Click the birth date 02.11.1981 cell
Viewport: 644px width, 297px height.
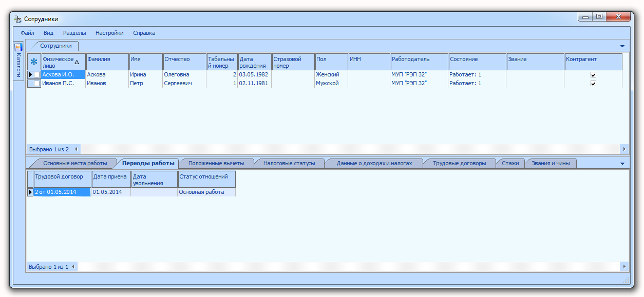(255, 84)
